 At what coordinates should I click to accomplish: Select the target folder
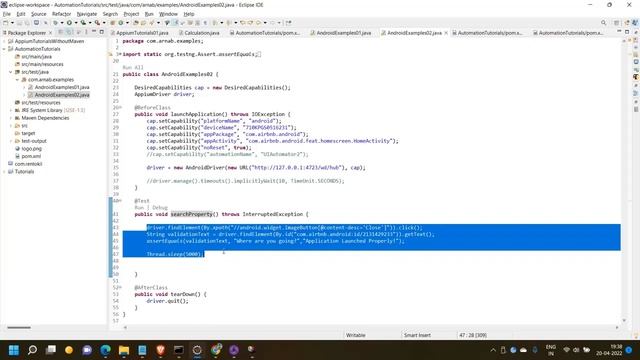[28, 133]
